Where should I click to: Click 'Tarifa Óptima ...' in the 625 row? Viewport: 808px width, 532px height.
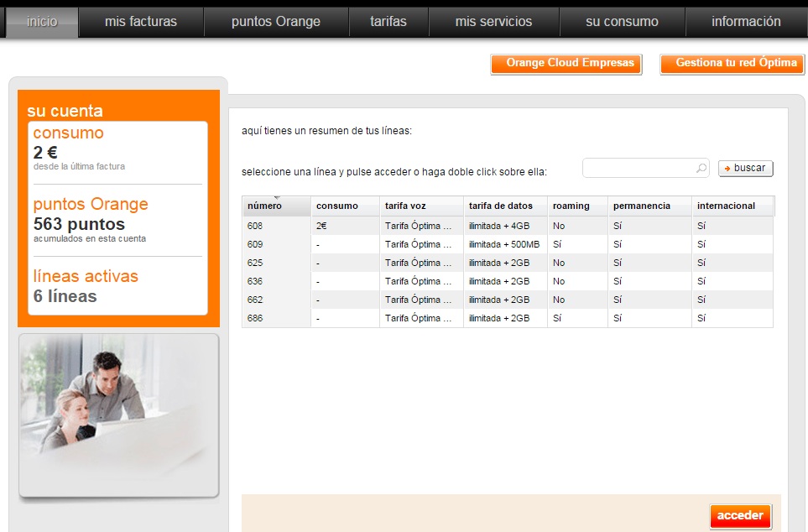click(419, 263)
